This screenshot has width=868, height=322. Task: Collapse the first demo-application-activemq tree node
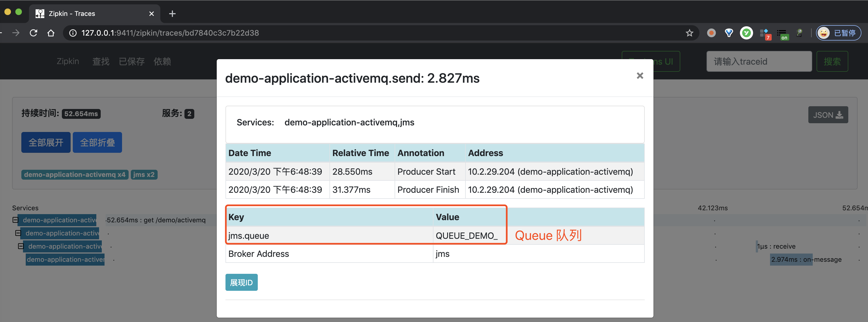click(x=15, y=220)
